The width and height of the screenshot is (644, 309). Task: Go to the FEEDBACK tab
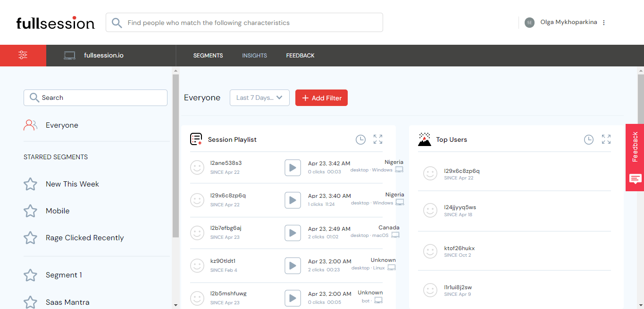tap(300, 56)
